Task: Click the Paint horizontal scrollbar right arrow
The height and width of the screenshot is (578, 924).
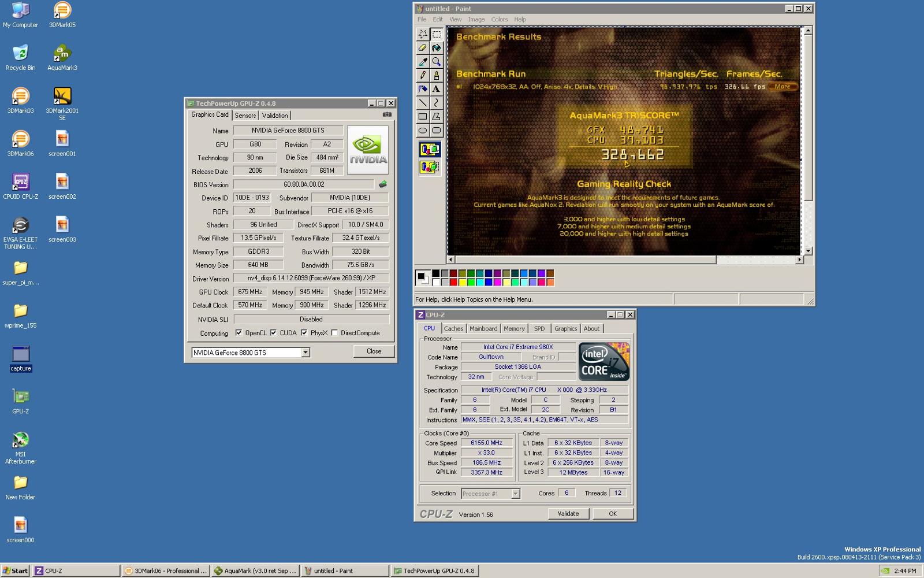Action: (799, 260)
